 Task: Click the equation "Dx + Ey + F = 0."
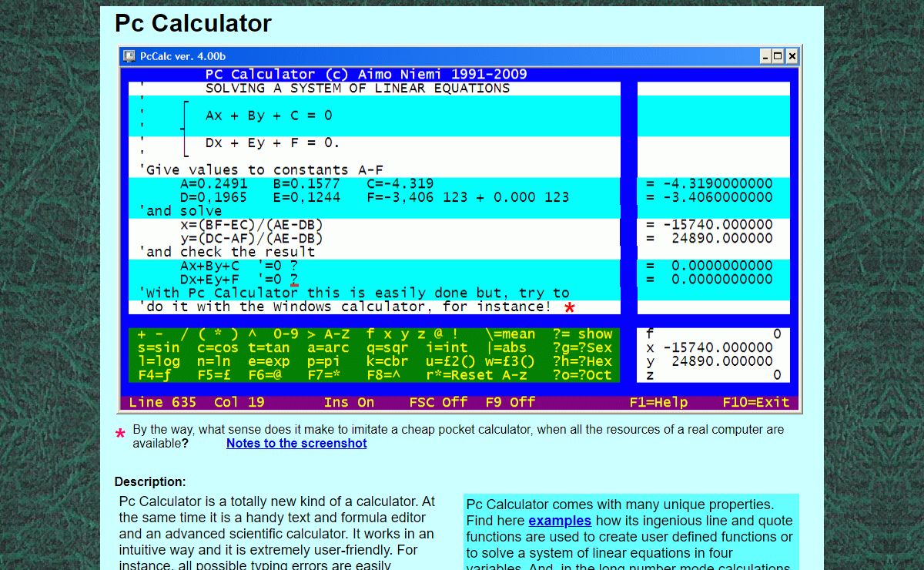[273, 143]
